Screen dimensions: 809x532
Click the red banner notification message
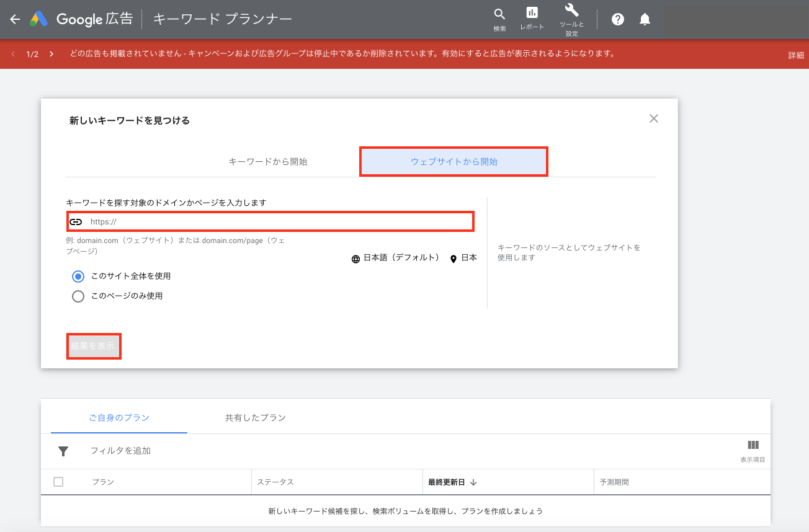tap(342, 54)
